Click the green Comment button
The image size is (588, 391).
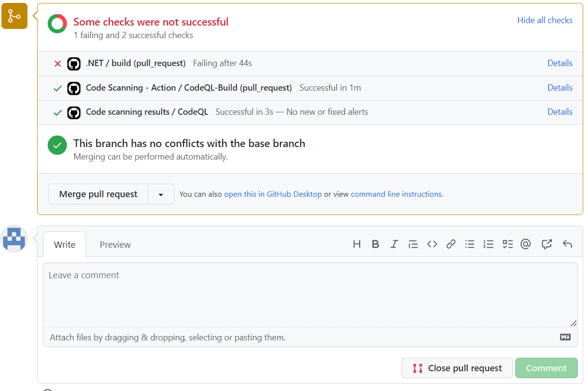click(x=547, y=368)
